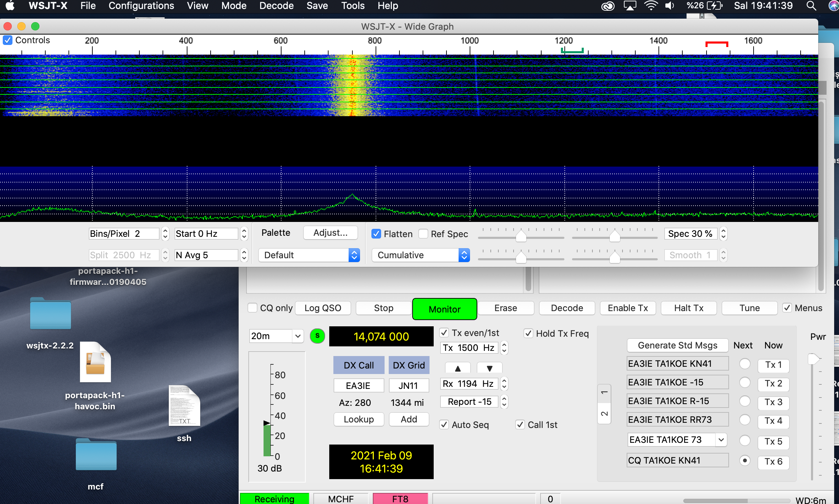Disable the Flatten checkbox

(376, 234)
